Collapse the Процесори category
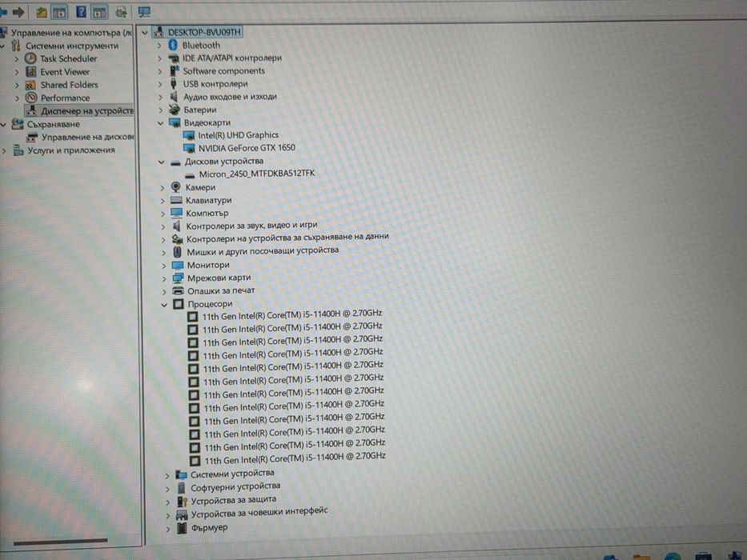747x560 pixels. (164, 304)
